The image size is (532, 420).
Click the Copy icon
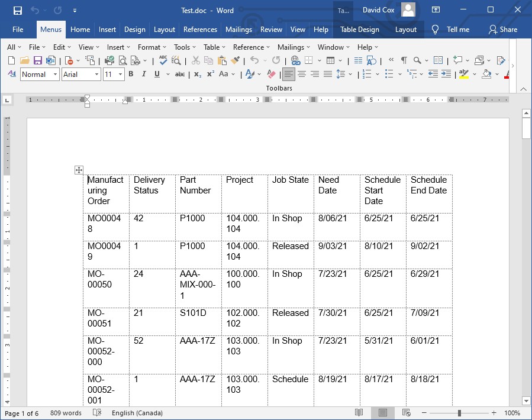[208, 61]
